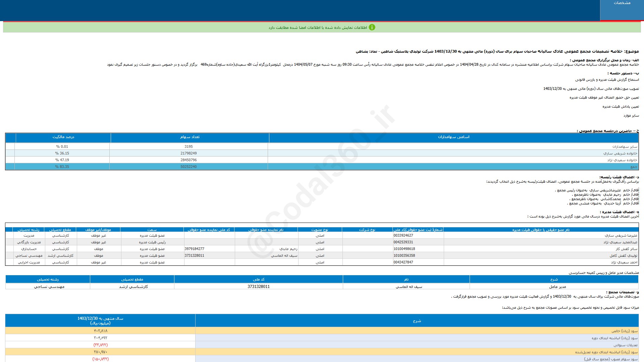Click board member عبدالمجید سعیدی نژاد
The image size is (644, 362).
pos(620,242)
